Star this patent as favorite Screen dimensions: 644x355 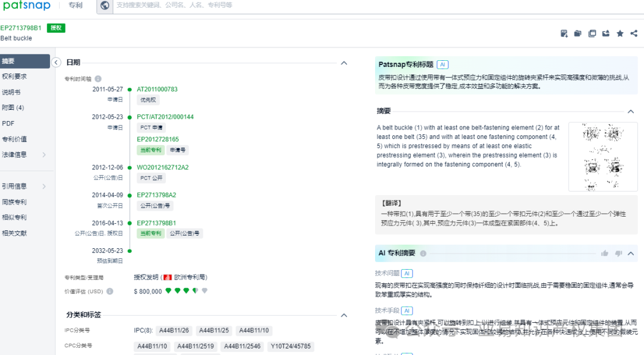point(620,33)
